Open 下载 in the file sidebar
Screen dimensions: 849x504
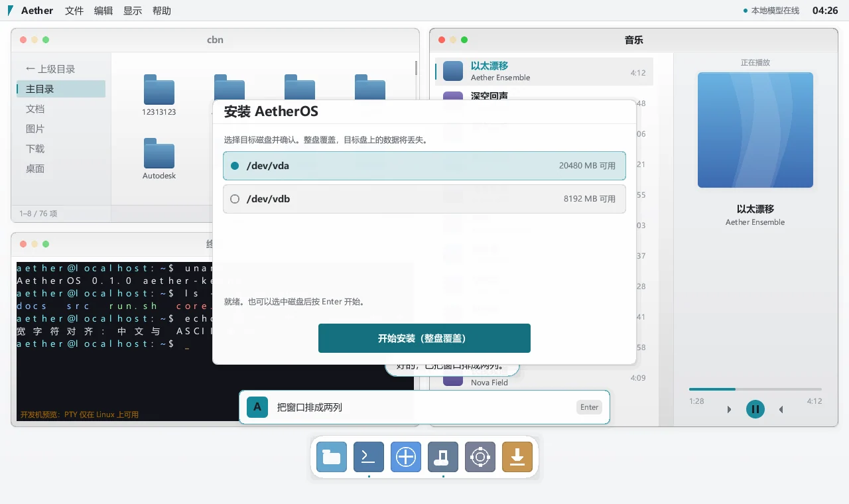click(61, 149)
